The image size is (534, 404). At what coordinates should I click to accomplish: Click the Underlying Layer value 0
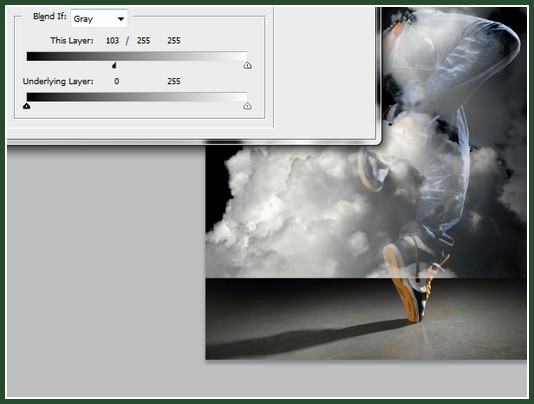(x=117, y=81)
